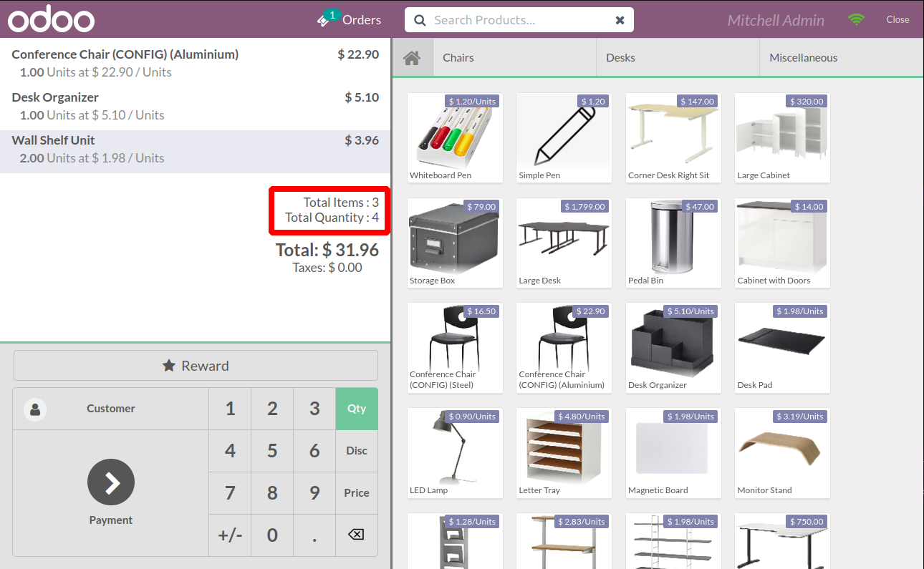Add Monitor Stand product to order
The width and height of the screenshot is (924, 569).
782,453
